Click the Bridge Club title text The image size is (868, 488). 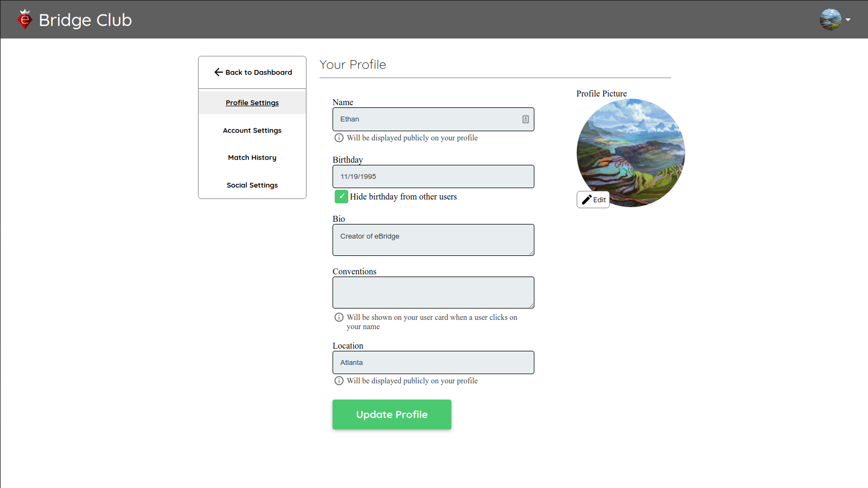(85, 20)
